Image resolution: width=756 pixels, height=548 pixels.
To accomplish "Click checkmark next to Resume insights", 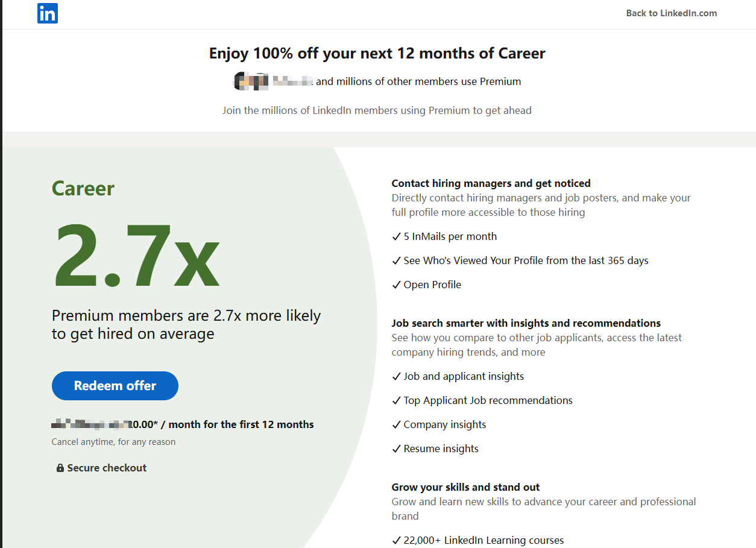I will pos(396,449).
